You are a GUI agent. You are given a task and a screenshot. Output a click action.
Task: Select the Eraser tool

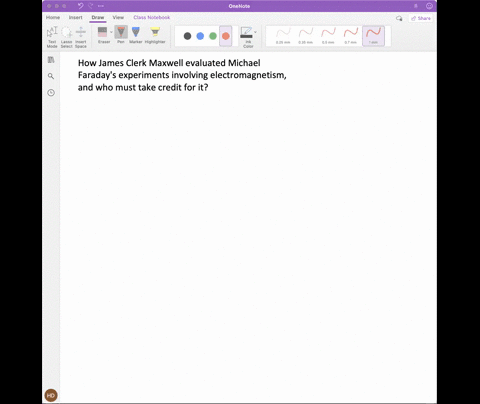point(103,35)
